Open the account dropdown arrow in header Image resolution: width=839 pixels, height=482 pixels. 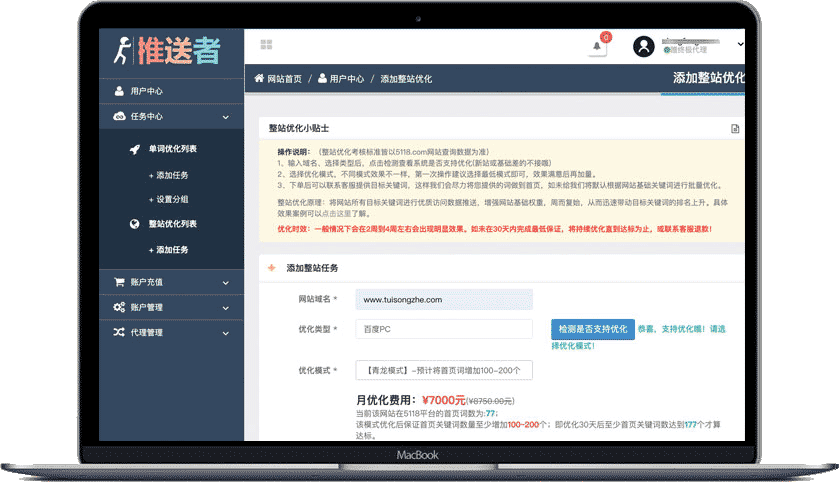click(740, 44)
